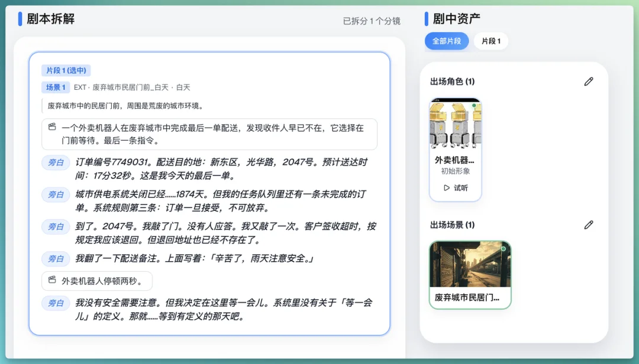
Task: Click the 场景 1 badge
Action: tap(54, 87)
